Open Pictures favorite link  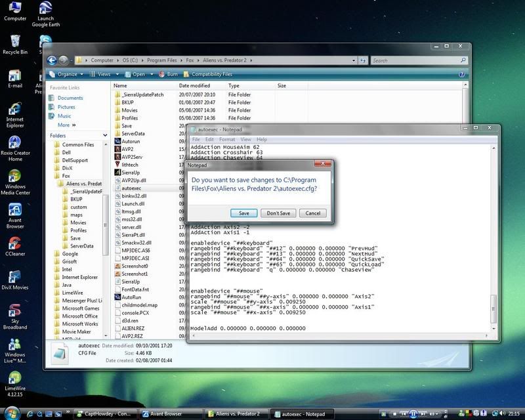(x=66, y=107)
